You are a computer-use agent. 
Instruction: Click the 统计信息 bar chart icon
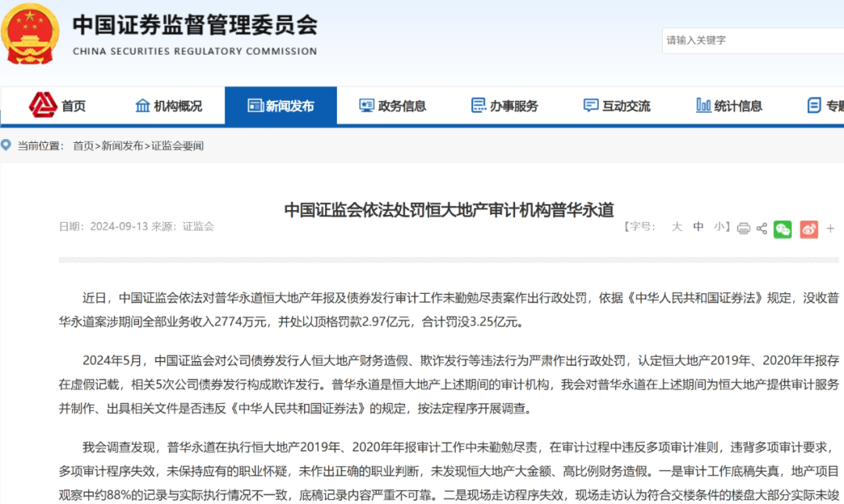click(x=703, y=105)
